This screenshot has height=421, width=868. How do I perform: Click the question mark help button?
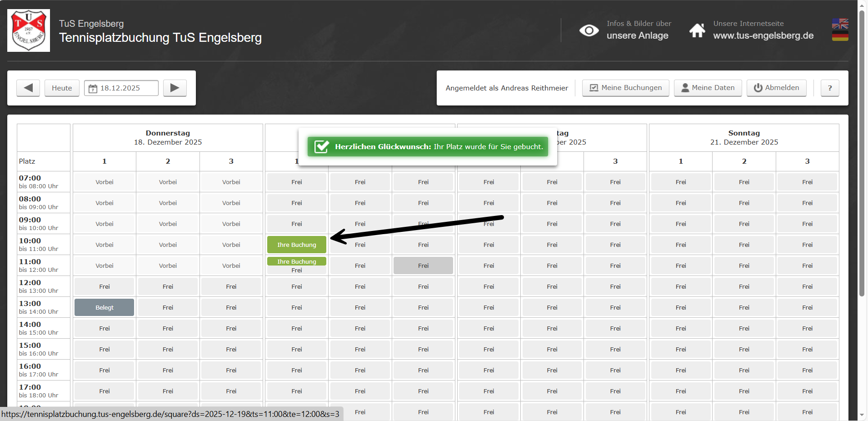pyautogui.click(x=829, y=88)
